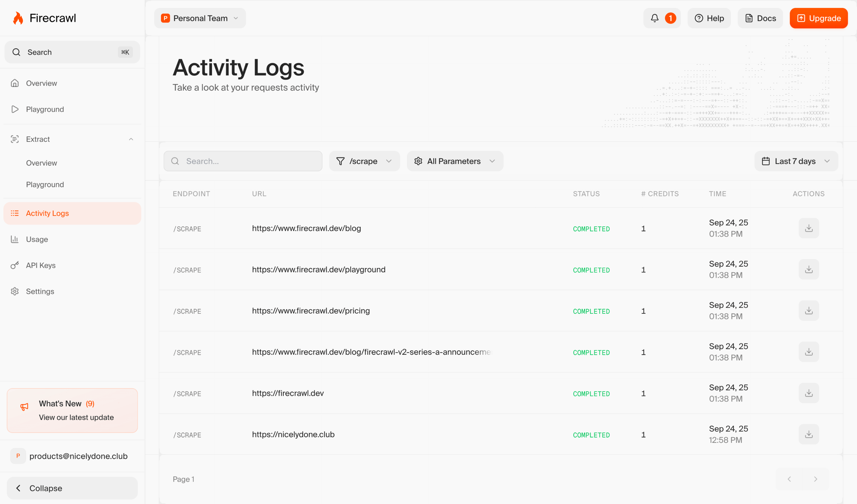Click the # CREDITS column header

(x=660, y=194)
